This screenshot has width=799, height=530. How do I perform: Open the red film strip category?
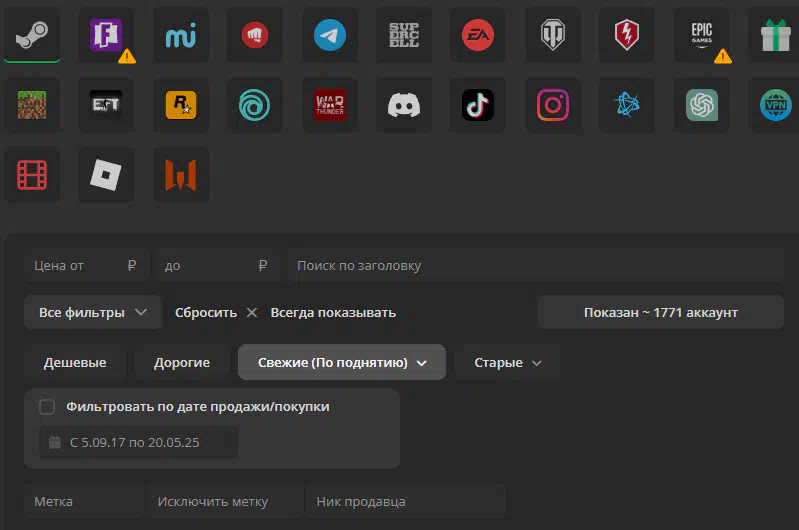(x=32, y=175)
